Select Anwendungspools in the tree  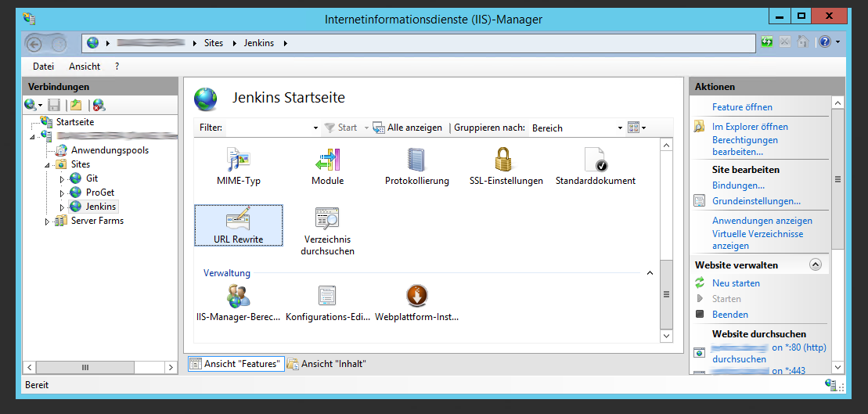click(110, 150)
